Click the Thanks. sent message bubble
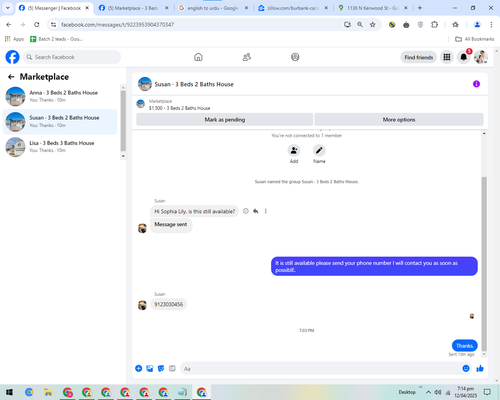 (465, 346)
